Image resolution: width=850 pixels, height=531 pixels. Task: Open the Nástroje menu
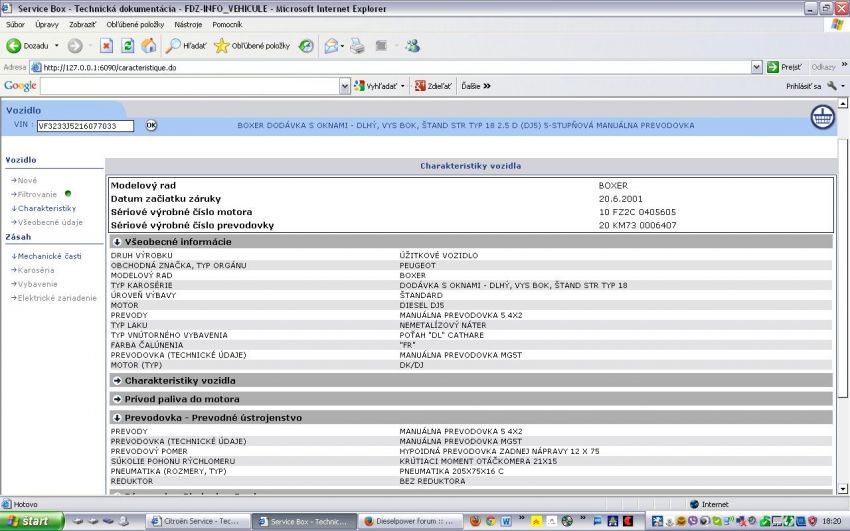point(188,24)
